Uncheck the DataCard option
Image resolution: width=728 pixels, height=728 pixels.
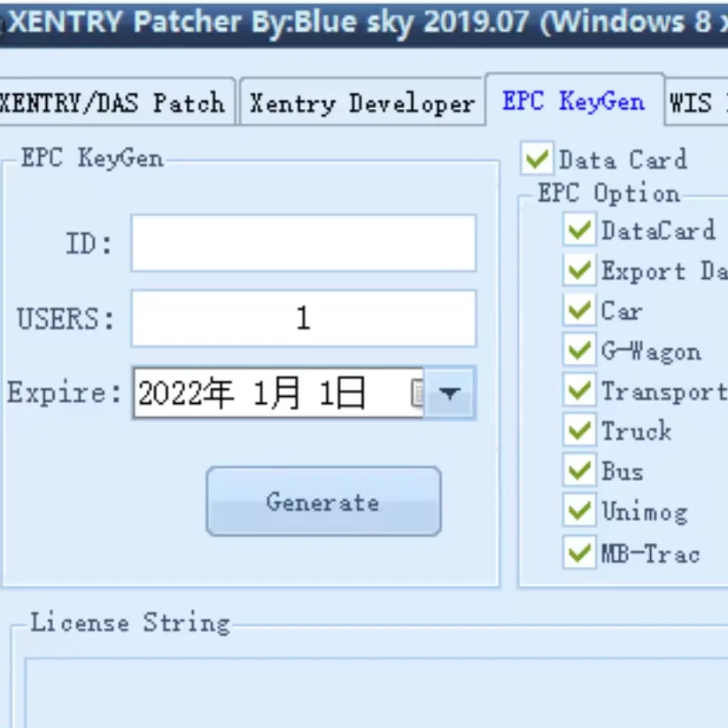(579, 230)
